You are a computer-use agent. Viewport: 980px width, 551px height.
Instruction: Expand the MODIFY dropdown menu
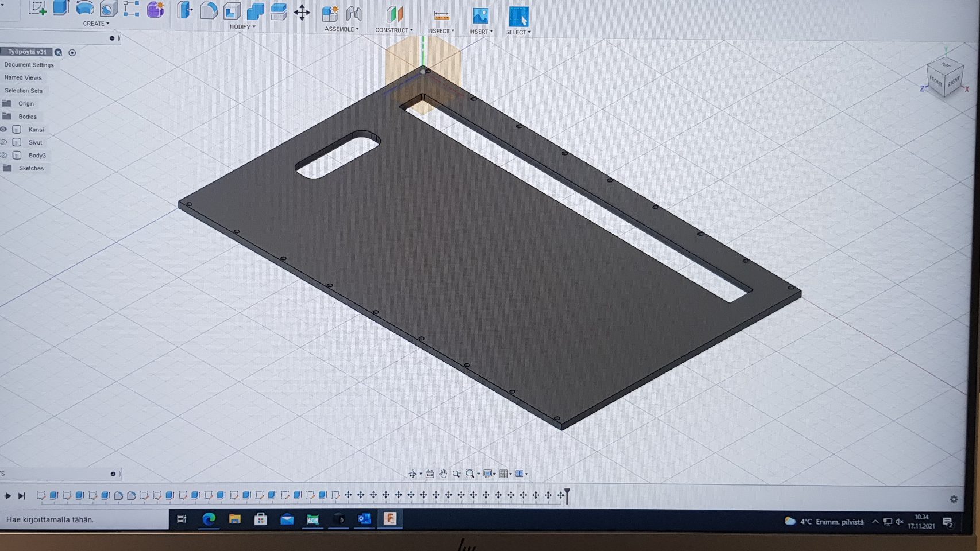pyautogui.click(x=242, y=27)
